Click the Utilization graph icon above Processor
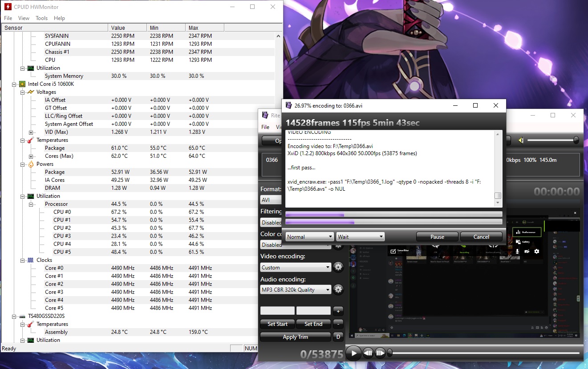588x369 pixels. (31, 196)
